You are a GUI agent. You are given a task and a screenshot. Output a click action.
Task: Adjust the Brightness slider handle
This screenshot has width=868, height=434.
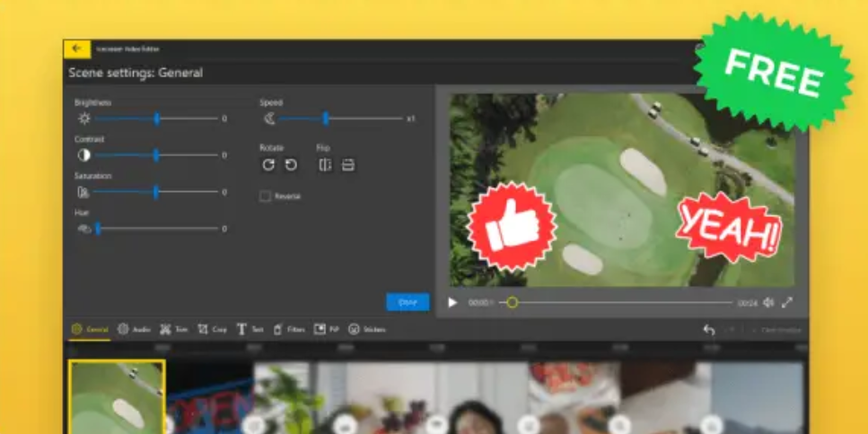click(x=157, y=118)
